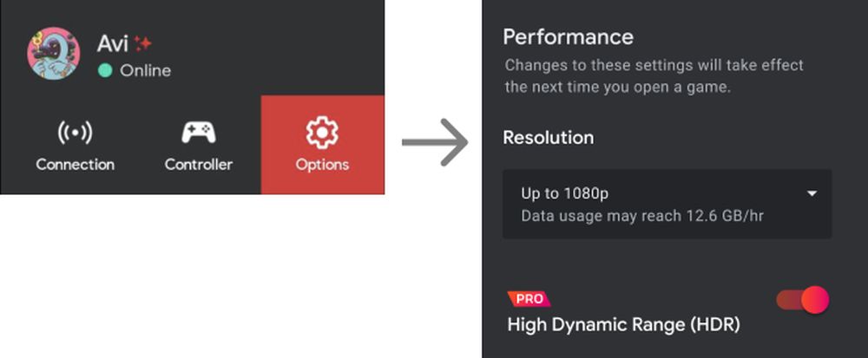Click the green Online status dot
Viewport: 868px width, 358px height.
click(x=105, y=70)
